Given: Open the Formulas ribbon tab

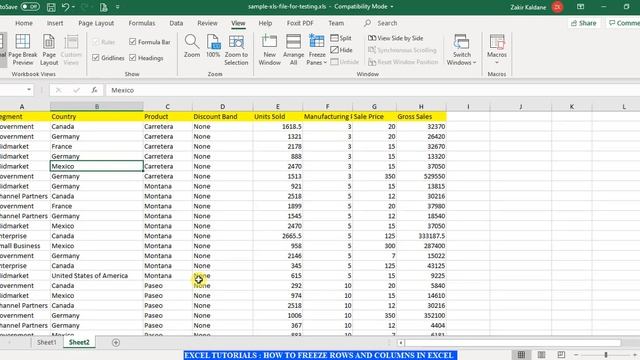Looking at the screenshot, I should (x=142, y=23).
